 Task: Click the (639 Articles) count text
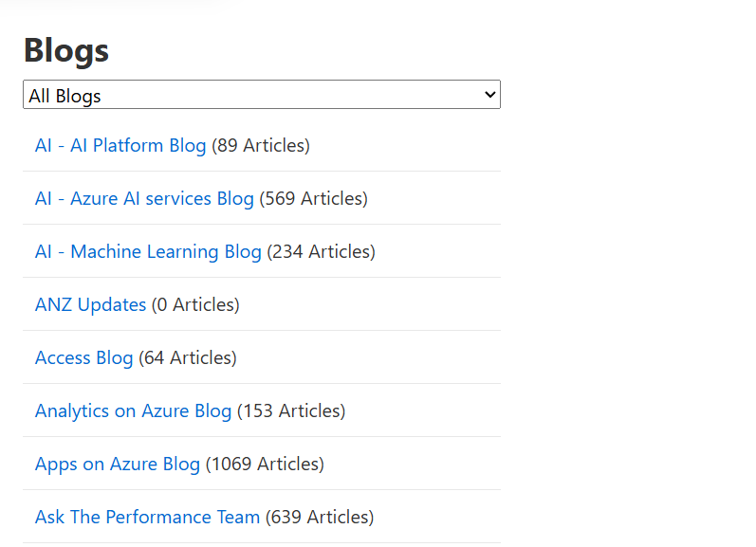320,517
